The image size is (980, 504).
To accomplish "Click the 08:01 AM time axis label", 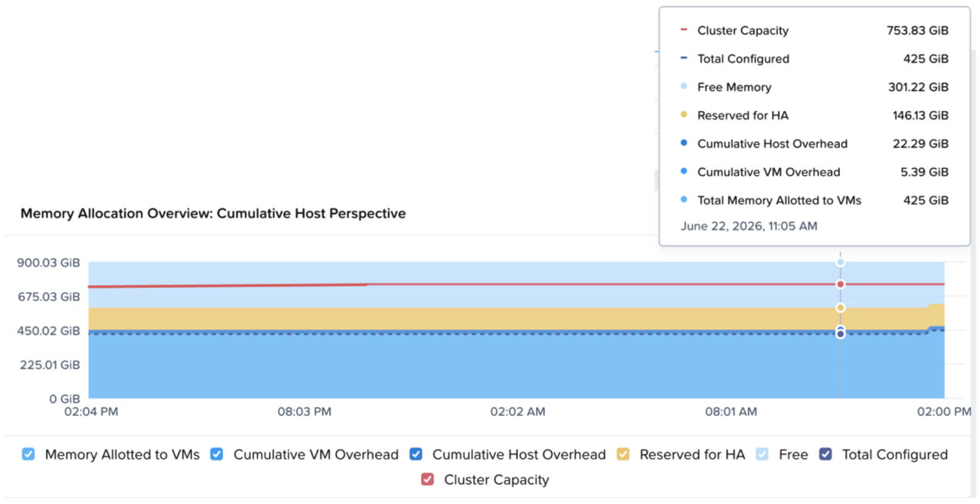I will [731, 411].
